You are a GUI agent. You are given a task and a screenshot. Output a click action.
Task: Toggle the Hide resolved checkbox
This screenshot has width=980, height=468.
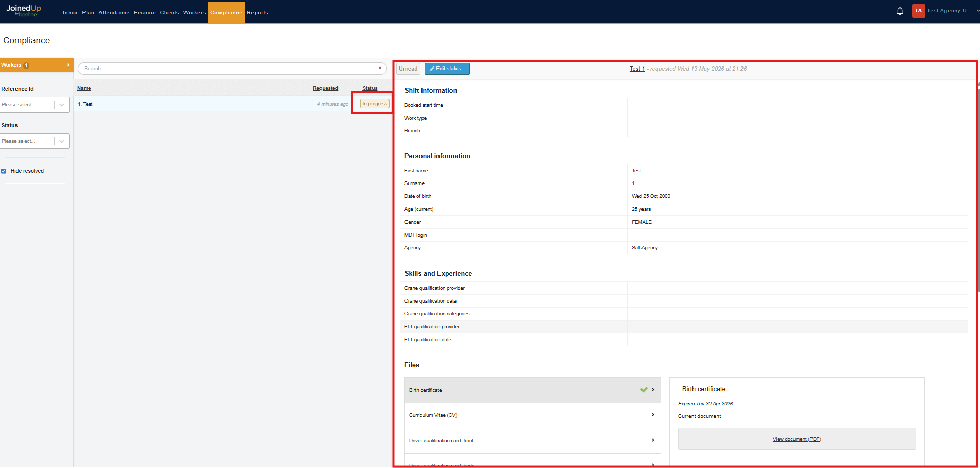[x=4, y=171]
